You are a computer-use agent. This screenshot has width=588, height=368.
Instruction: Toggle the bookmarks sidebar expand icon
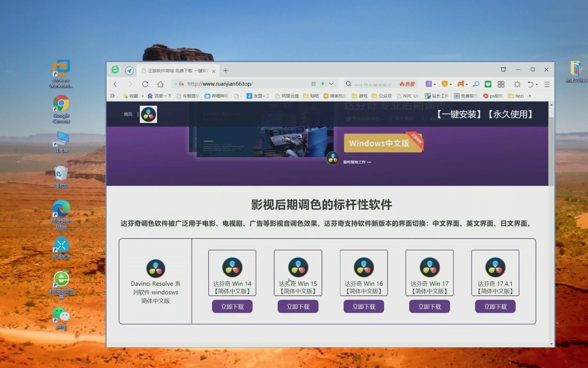(x=112, y=96)
